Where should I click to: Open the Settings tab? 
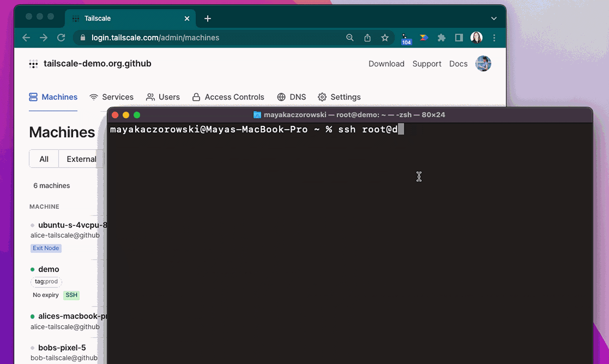[339, 97]
